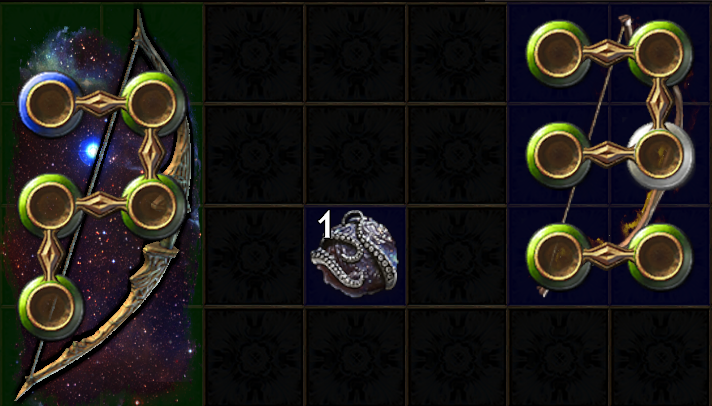Click top-left green socket of the right bow
This screenshot has height=406, width=712.
559,53
